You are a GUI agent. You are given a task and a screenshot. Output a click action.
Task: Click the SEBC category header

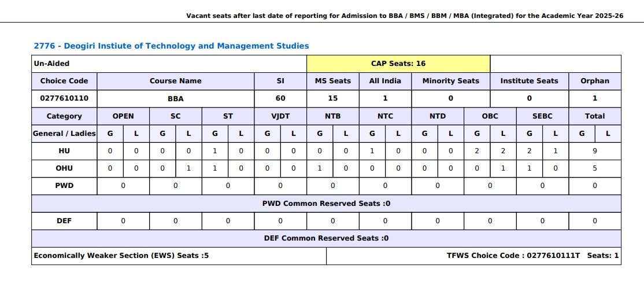(x=542, y=116)
